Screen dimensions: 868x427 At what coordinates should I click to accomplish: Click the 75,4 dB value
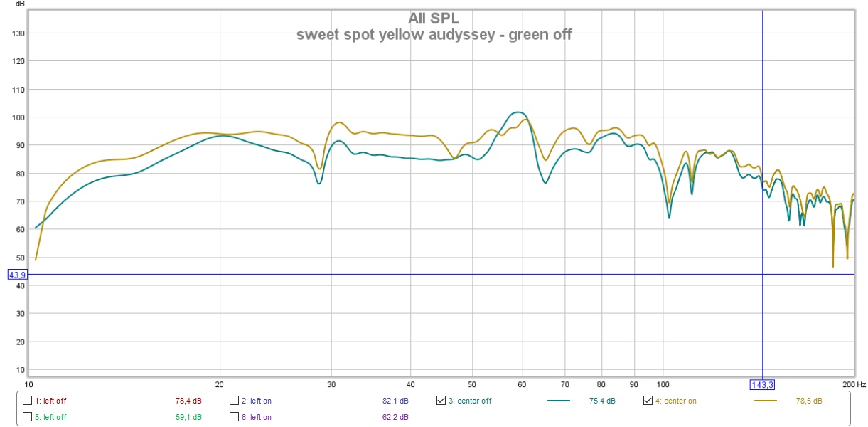[602, 401]
